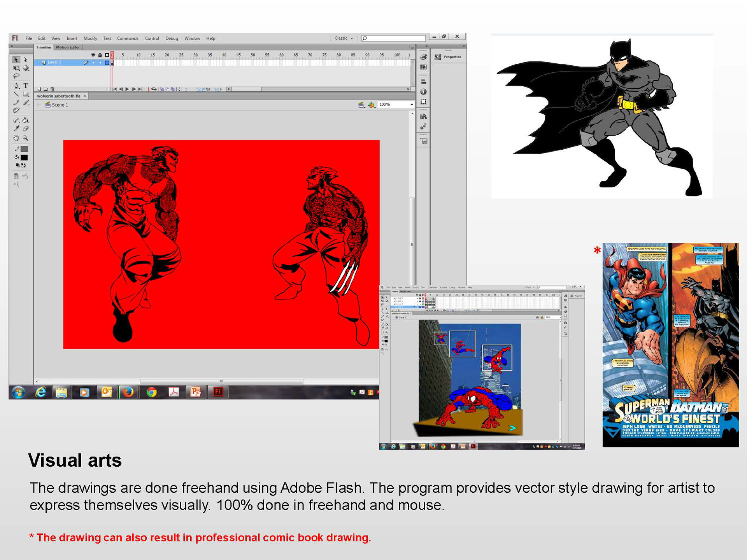Image resolution: width=747 pixels, height=560 pixels.
Task: Toggle Layer 1 visibility dot
Action: pos(93,63)
